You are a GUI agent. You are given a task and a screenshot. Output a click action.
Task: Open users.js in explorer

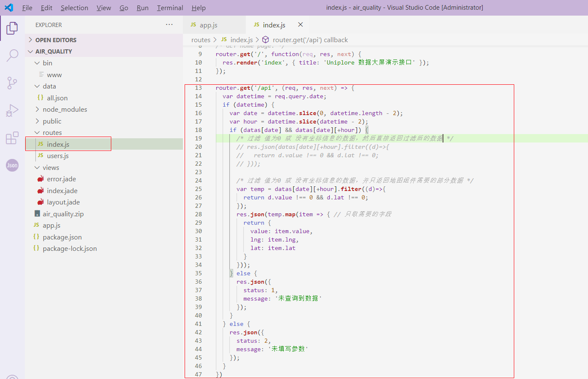(x=104, y=156)
